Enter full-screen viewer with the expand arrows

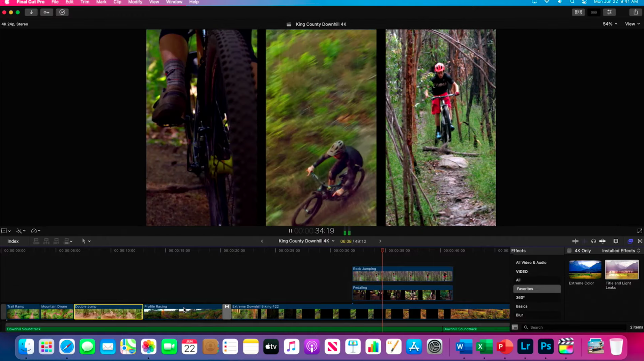(640, 231)
